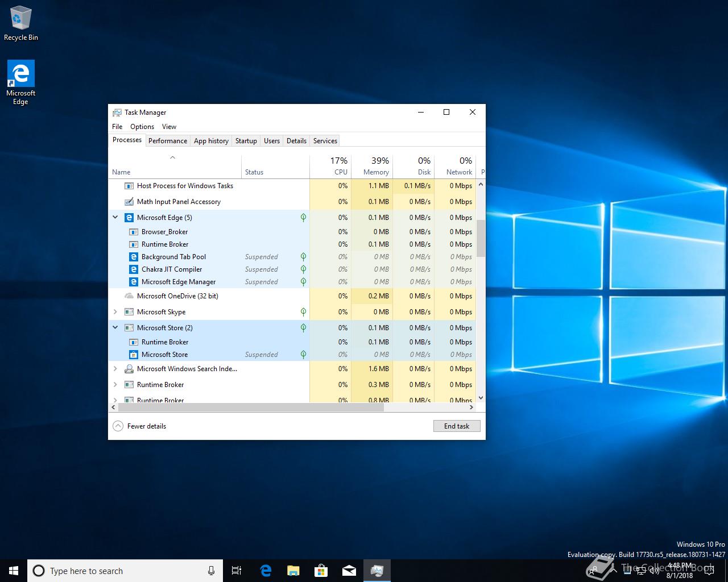Click the vertical scrollbar up arrow
The height and width of the screenshot is (582, 728).
[x=481, y=184]
